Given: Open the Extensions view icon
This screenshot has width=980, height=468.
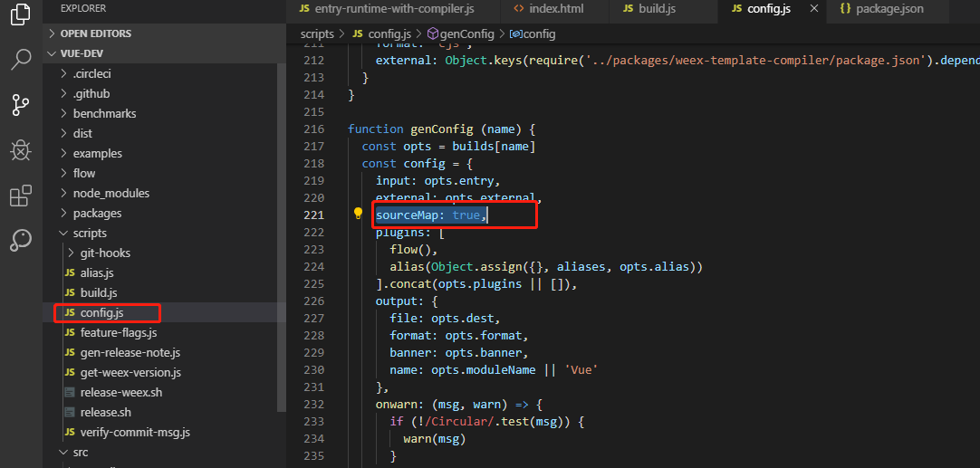Looking at the screenshot, I should point(21,196).
